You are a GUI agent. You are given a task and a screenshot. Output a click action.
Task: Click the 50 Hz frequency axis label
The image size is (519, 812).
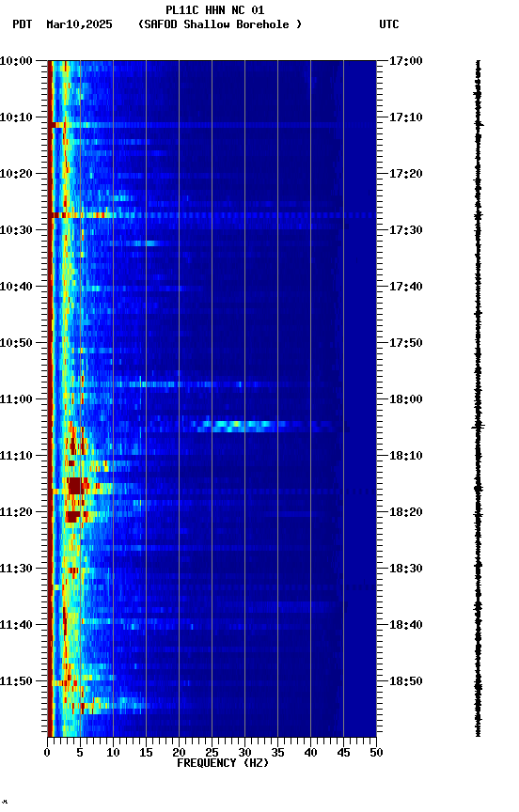[376, 753]
